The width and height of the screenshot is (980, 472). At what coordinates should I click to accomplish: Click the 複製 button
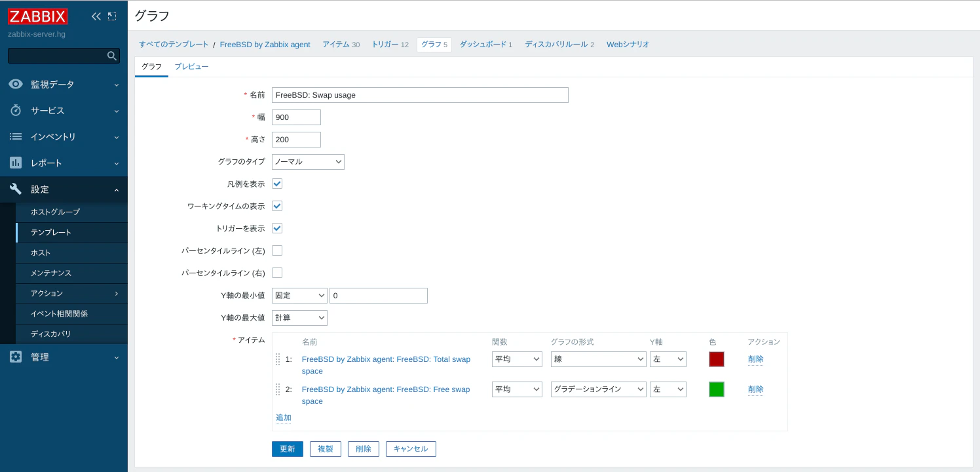pyautogui.click(x=326, y=449)
